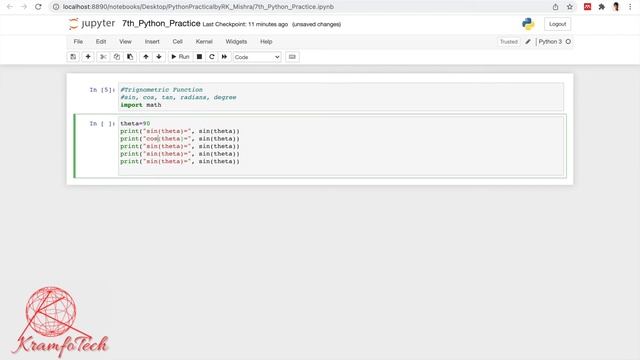
Task: Click the Jupyter logo
Action: tap(92, 24)
